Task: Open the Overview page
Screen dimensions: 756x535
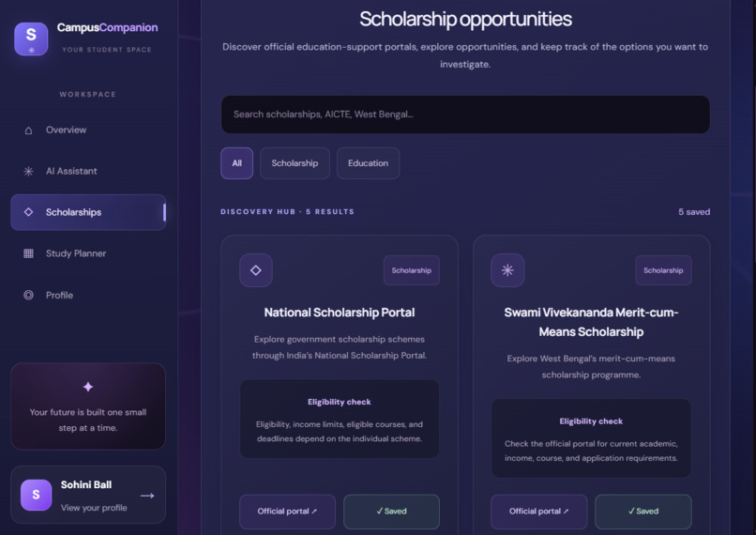Action: tap(88, 130)
